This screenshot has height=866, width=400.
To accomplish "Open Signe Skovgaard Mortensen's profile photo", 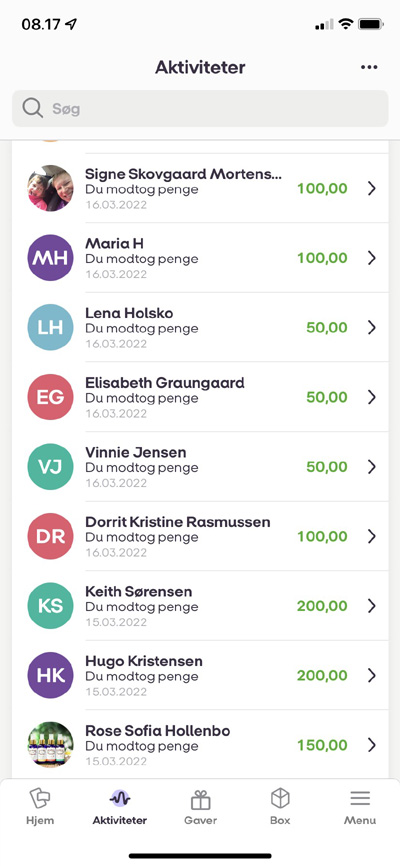I will click(50, 188).
